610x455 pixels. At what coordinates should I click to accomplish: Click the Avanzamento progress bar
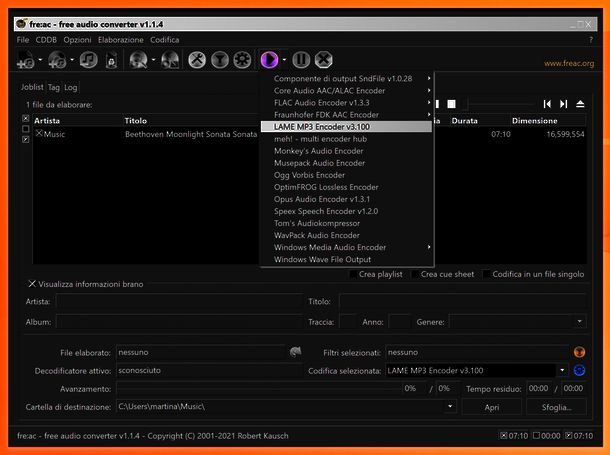pyautogui.click(x=259, y=388)
